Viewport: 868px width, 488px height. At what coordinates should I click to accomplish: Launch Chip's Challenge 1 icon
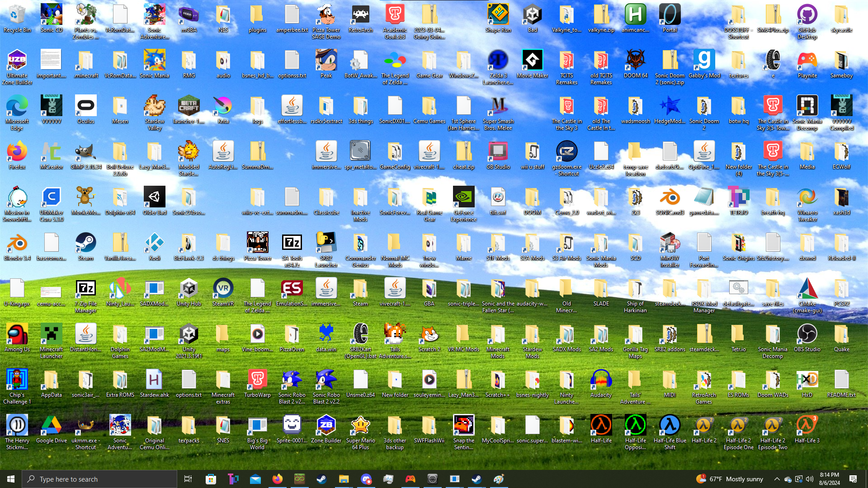tap(17, 386)
